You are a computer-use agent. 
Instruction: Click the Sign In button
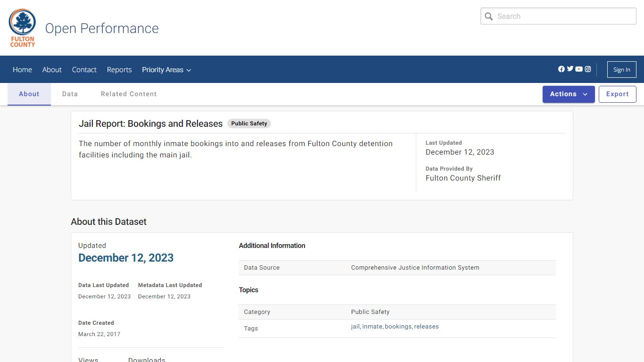(621, 69)
